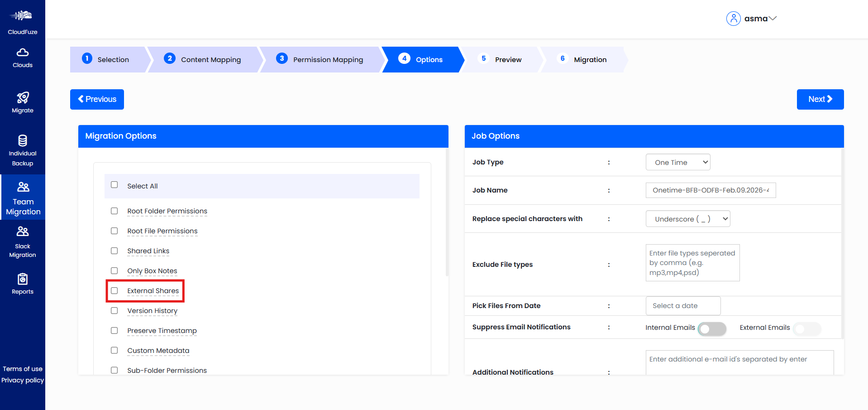Click the Pick Files From Date field

683,306
